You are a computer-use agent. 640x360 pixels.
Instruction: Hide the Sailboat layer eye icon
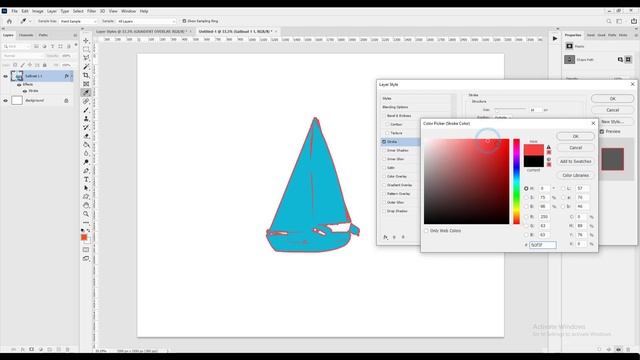6,76
